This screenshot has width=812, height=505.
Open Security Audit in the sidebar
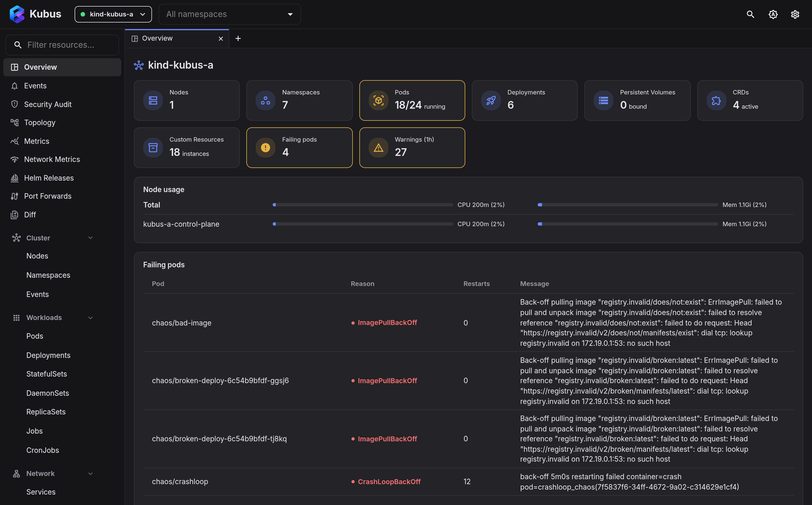coord(63,104)
